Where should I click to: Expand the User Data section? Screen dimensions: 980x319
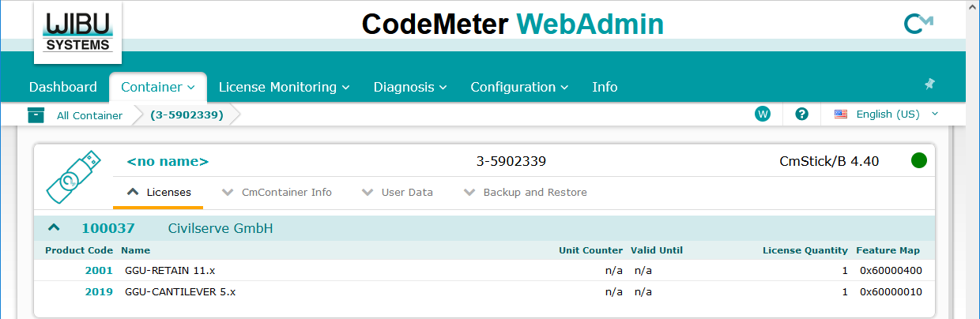[x=398, y=192]
